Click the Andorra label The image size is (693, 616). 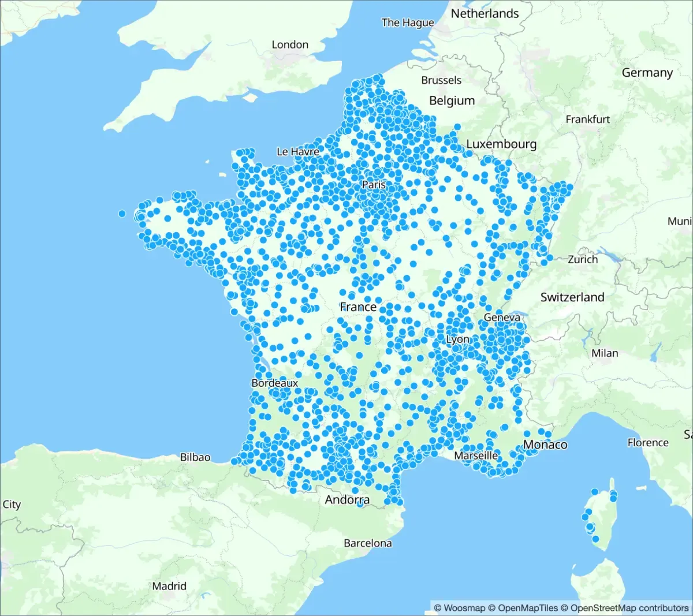tap(347, 499)
